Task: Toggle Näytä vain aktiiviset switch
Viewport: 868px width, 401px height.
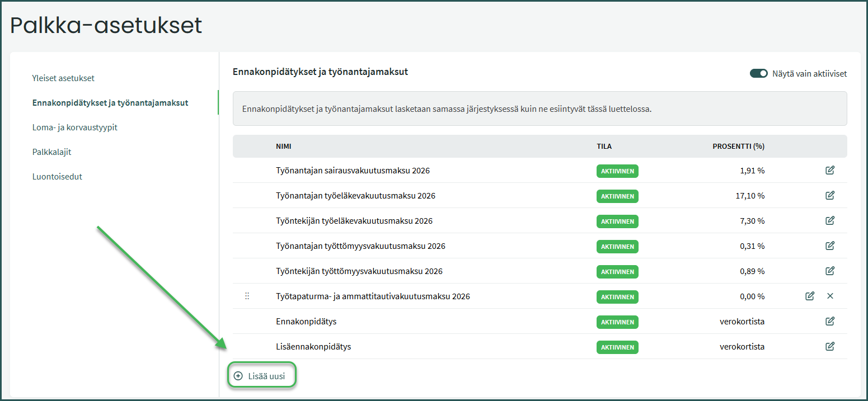Action: [758, 73]
